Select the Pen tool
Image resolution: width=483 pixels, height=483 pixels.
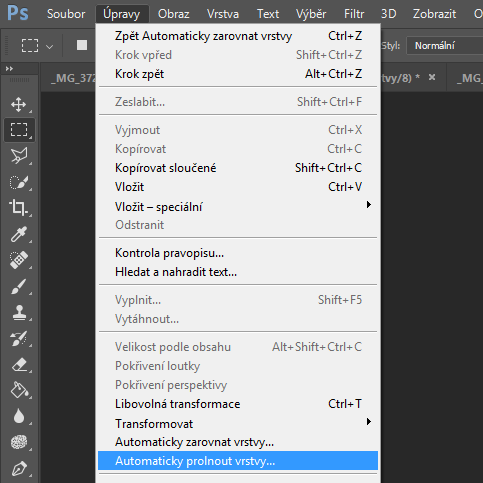(x=19, y=468)
